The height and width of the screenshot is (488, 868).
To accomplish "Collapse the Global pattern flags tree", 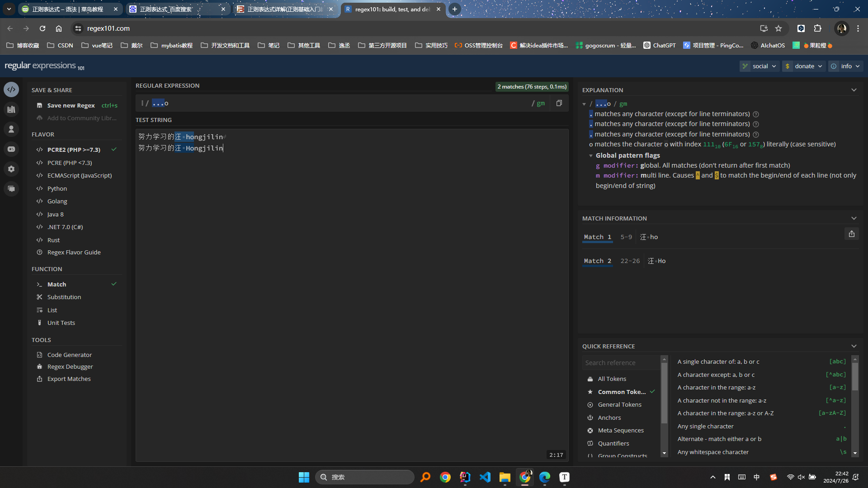I will pos(590,155).
